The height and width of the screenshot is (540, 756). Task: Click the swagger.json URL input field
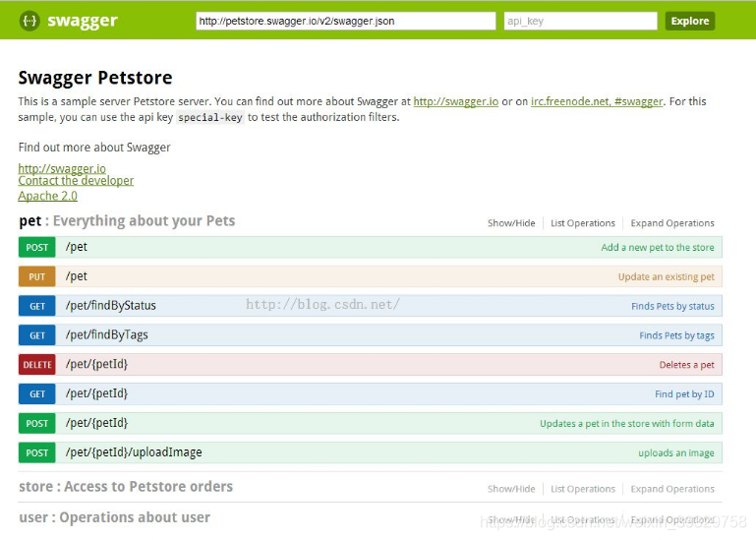click(346, 21)
